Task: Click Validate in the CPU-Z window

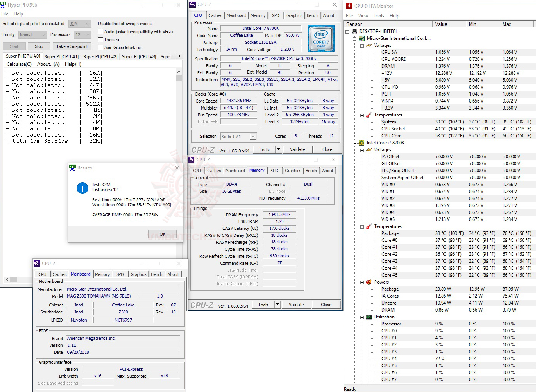Action: coord(297,149)
